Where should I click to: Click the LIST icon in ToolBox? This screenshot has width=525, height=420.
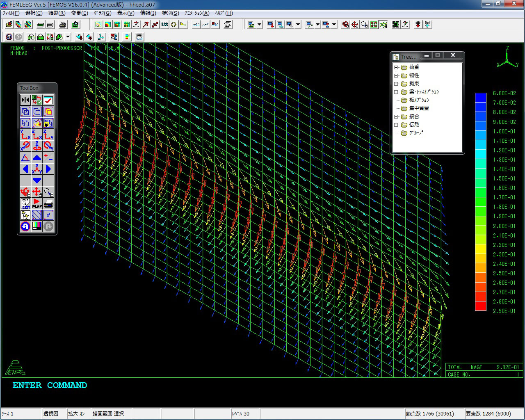(x=25, y=203)
